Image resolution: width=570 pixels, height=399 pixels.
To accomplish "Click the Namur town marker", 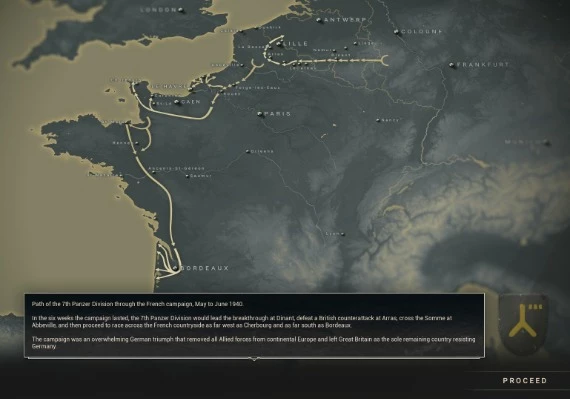I will [x=334, y=51].
